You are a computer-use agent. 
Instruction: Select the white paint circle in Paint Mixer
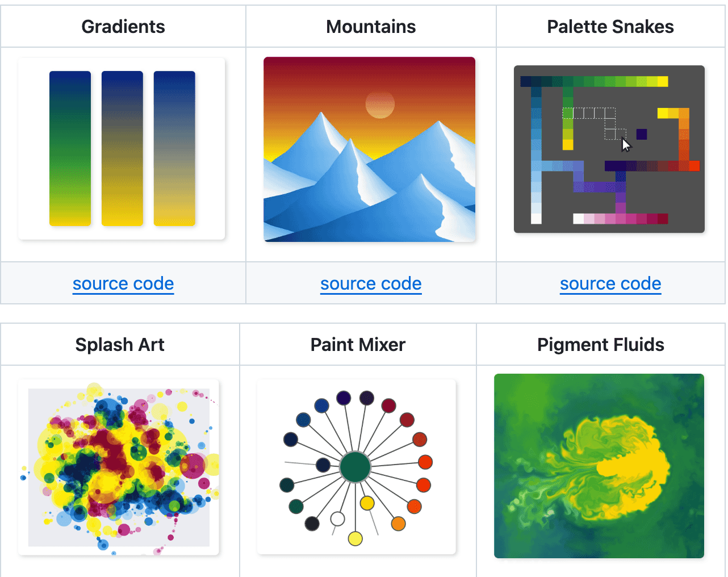click(337, 519)
